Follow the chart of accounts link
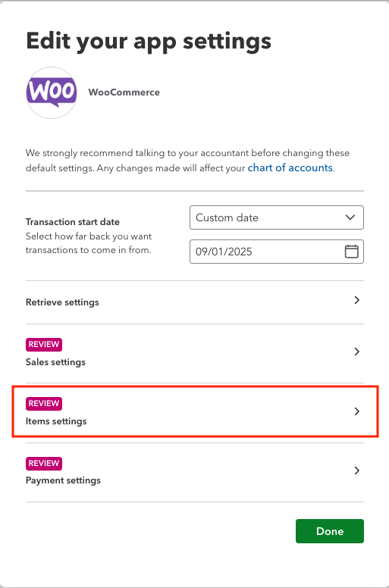The height and width of the screenshot is (588, 389). 290,167
